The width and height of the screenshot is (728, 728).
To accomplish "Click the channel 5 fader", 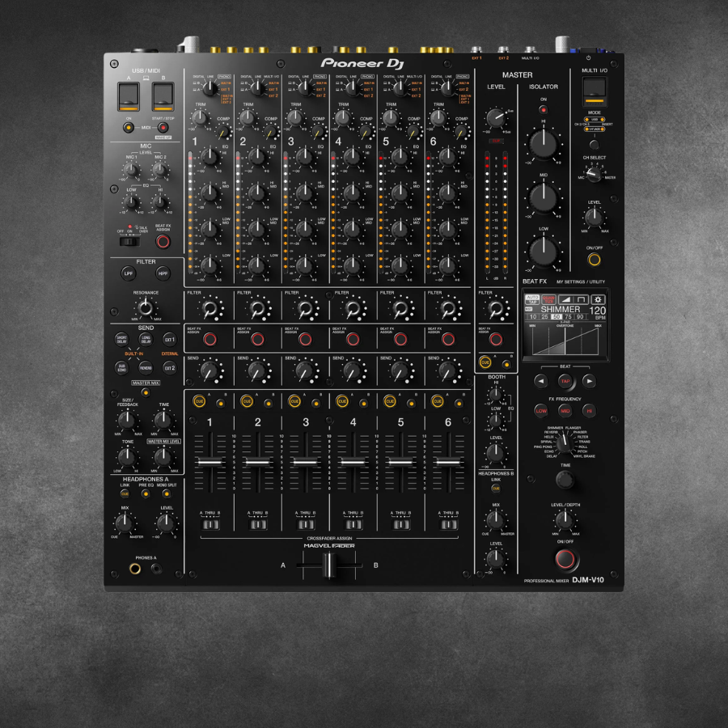I will coord(400,462).
